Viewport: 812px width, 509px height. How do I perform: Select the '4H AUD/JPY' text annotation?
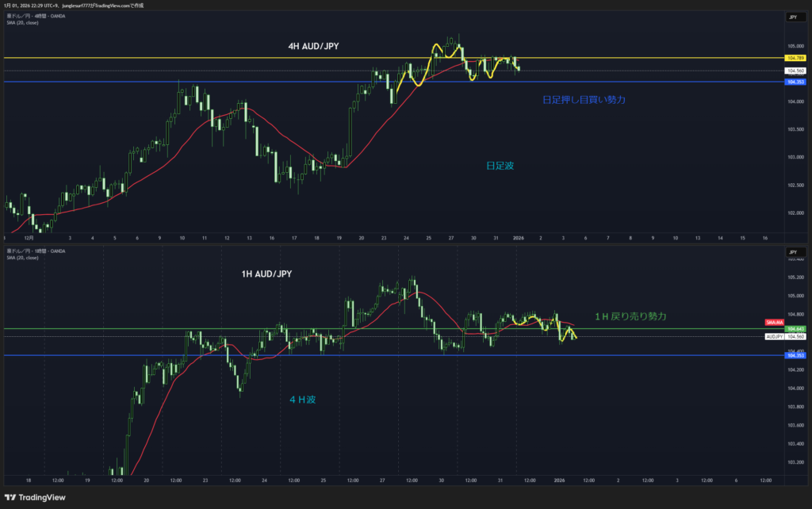pyautogui.click(x=316, y=47)
